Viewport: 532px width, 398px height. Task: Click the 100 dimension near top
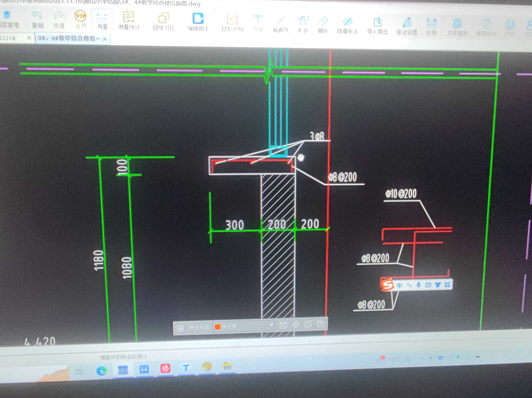(x=122, y=167)
